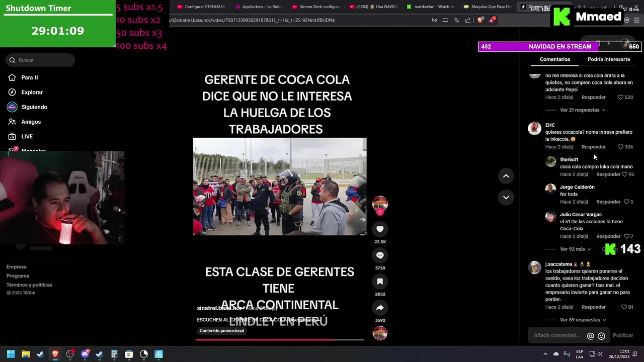Screen dimensions: 644x362
Task: Switch to the Comentarios tab
Action: [555, 59]
